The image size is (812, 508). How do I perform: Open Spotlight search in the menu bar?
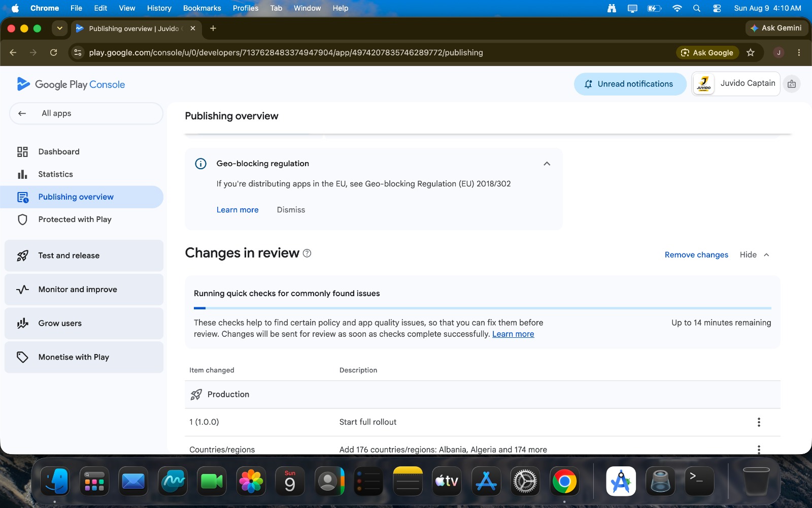pos(697,8)
